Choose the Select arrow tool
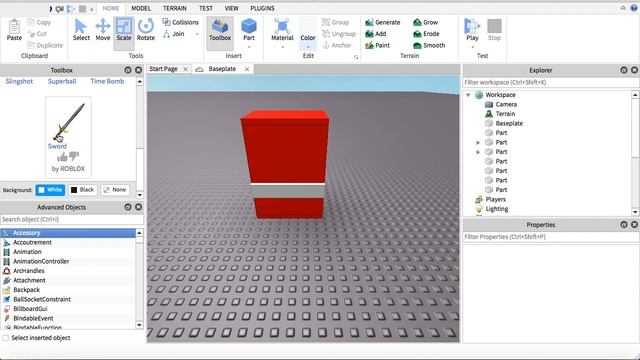640x360 pixels. (81, 29)
